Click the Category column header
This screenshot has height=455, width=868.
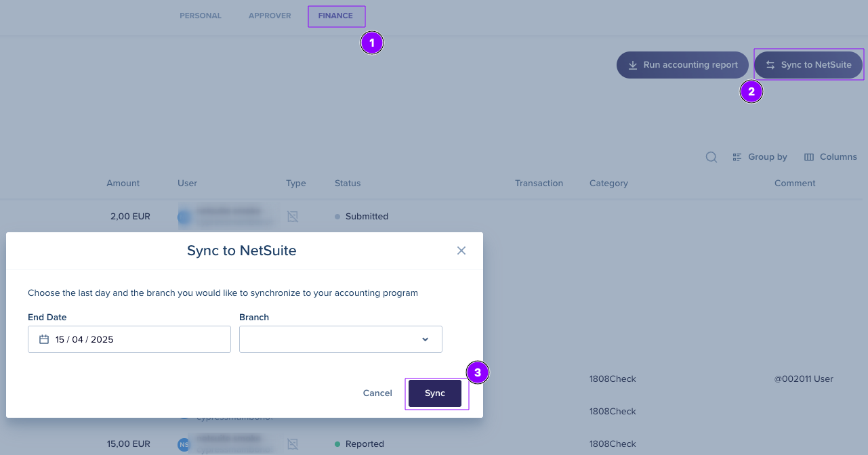point(608,183)
